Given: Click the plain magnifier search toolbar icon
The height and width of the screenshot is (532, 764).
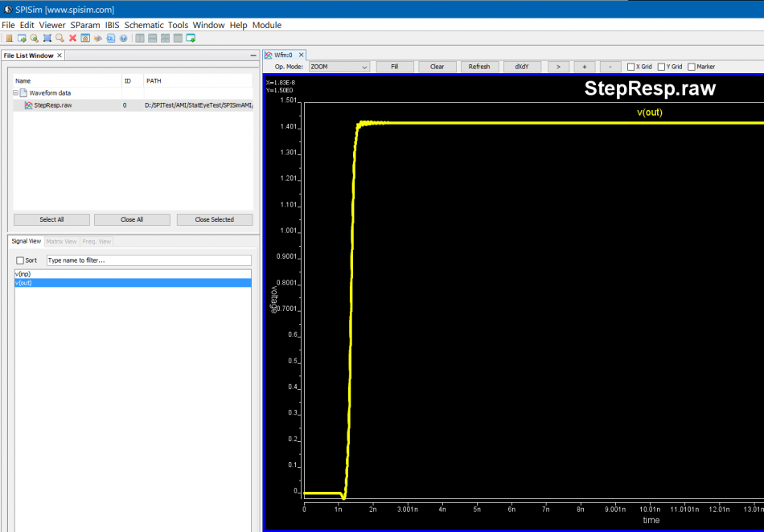Looking at the screenshot, I should pos(60,38).
